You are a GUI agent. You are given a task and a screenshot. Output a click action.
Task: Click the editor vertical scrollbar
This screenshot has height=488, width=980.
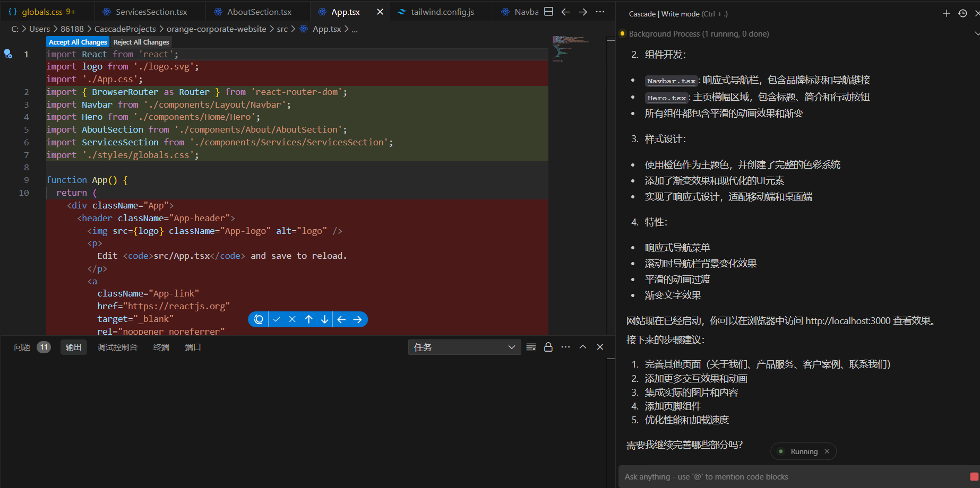pos(611,186)
